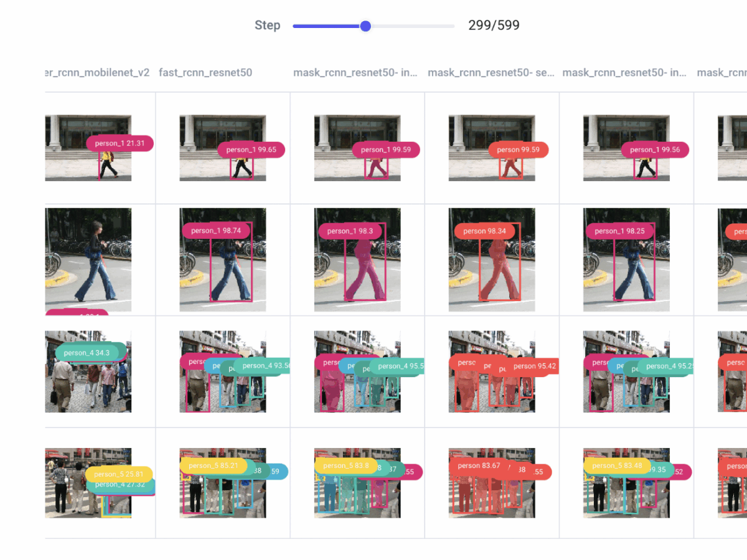Screen dimensions: 747x560
Task: Click the person_4 27.32 label
Action: (x=120, y=485)
